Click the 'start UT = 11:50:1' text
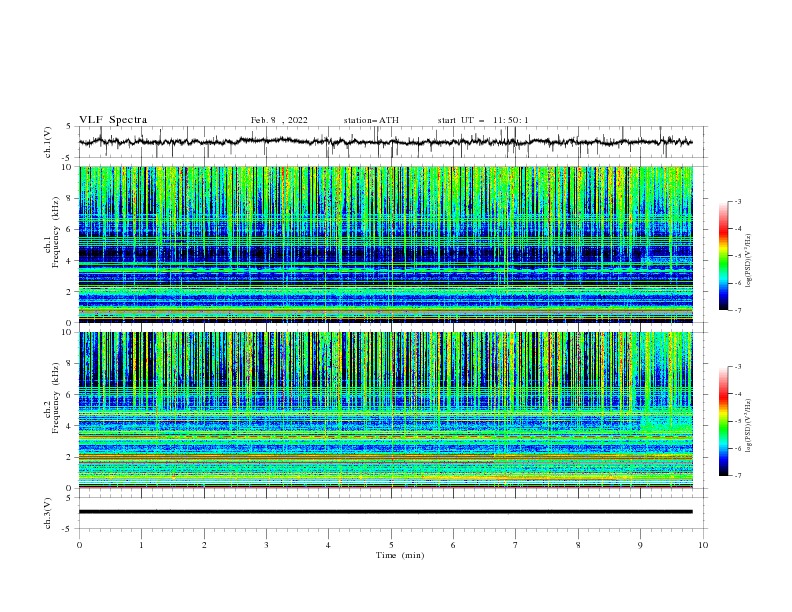The image size is (792, 612). 483,120
